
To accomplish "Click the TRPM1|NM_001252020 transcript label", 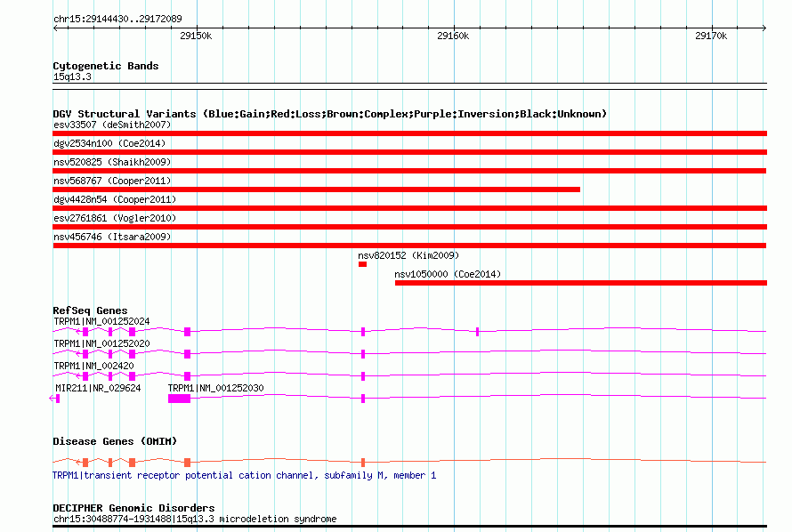I will (101, 343).
